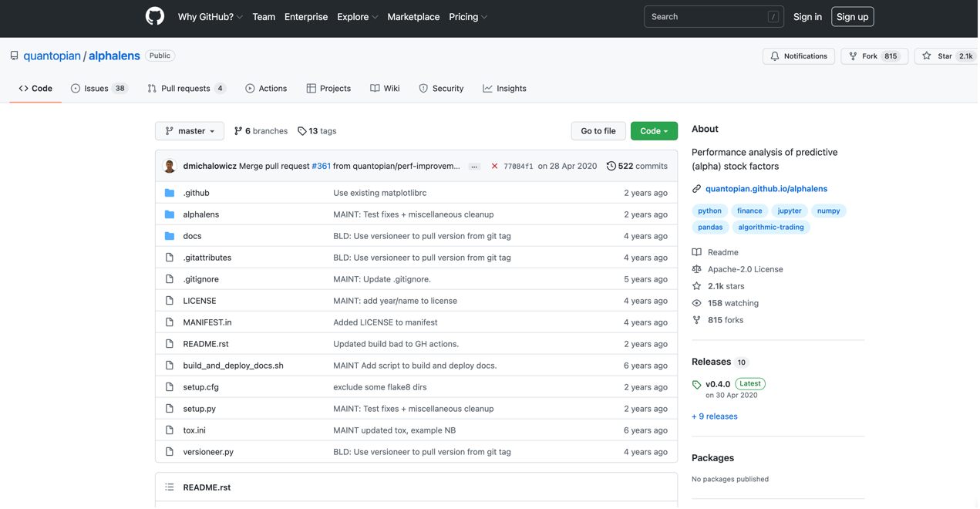Go to the GitHub homepage logo

(155, 16)
